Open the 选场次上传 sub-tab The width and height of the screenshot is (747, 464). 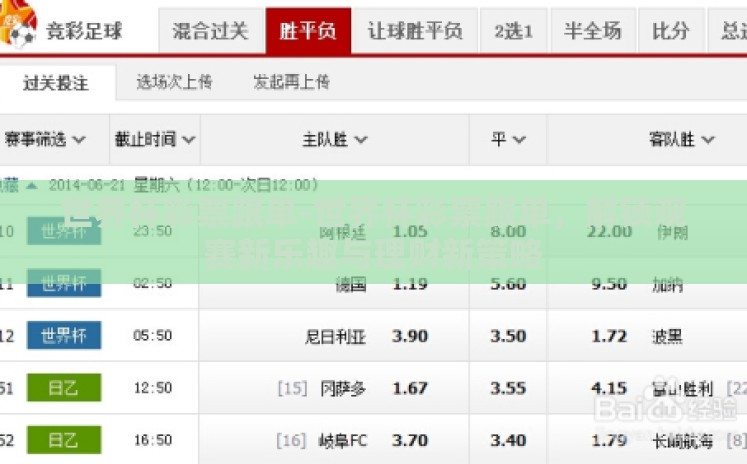(x=174, y=82)
